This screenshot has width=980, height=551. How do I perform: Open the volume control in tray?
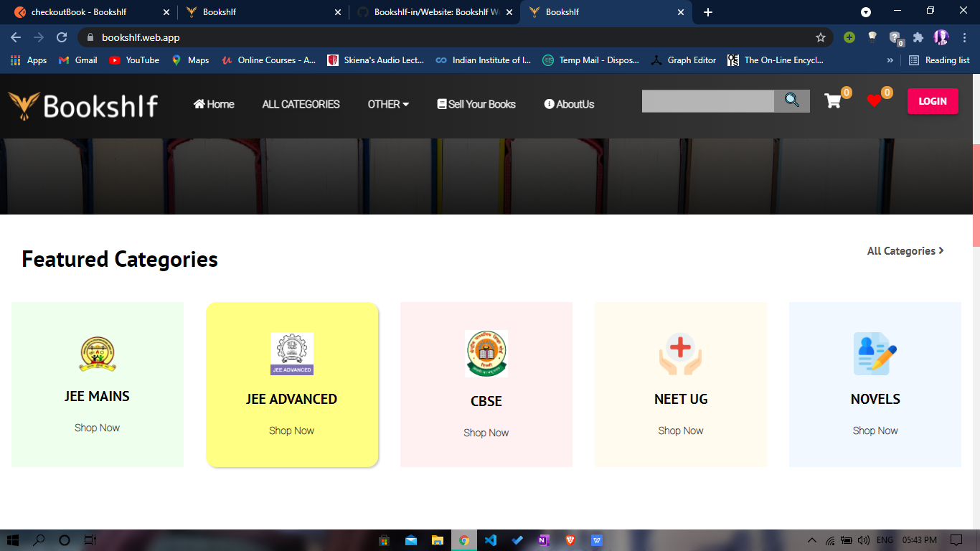pyautogui.click(x=864, y=540)
